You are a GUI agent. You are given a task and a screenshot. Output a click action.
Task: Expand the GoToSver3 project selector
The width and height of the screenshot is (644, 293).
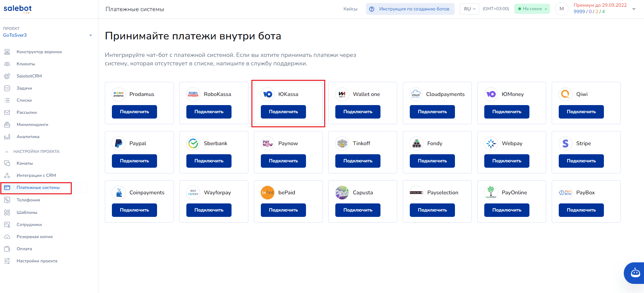tap(90, 35)
